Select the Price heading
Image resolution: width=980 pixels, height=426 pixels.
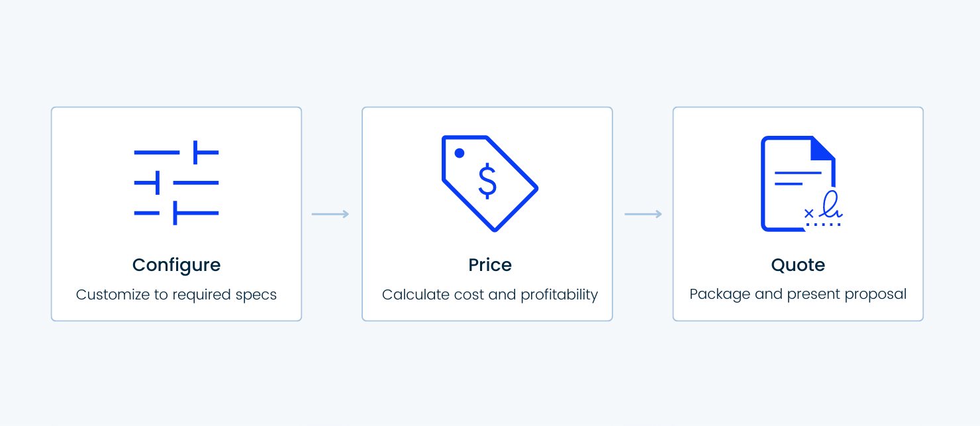point(490,265)
